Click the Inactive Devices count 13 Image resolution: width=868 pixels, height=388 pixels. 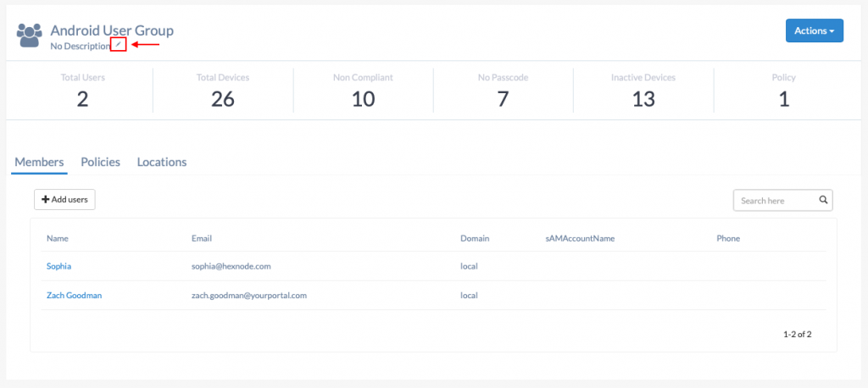click(x=643, y=99)
